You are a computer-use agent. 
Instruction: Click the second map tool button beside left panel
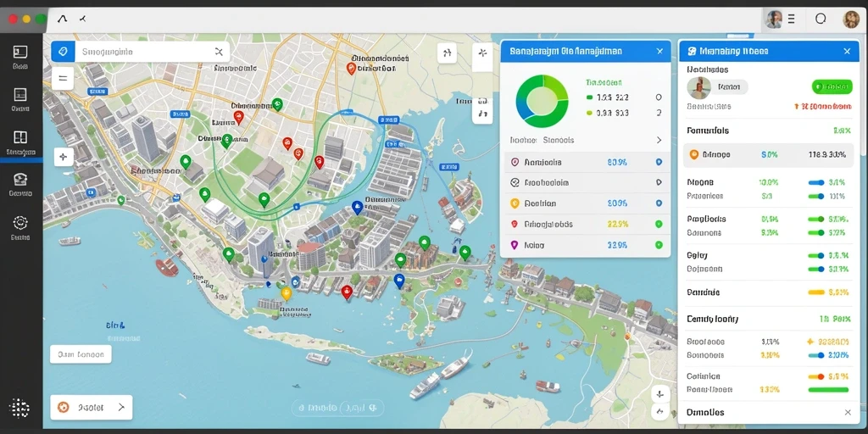coord(482,53)
